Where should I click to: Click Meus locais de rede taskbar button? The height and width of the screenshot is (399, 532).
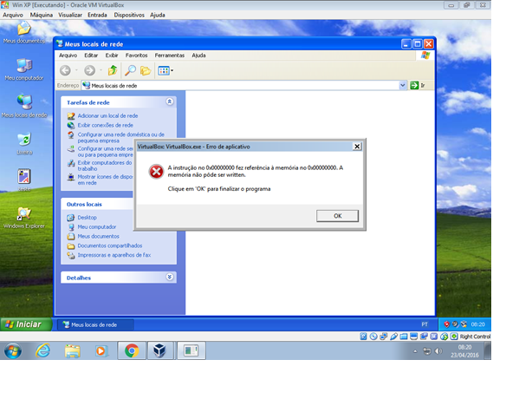(x=95, y=324)
